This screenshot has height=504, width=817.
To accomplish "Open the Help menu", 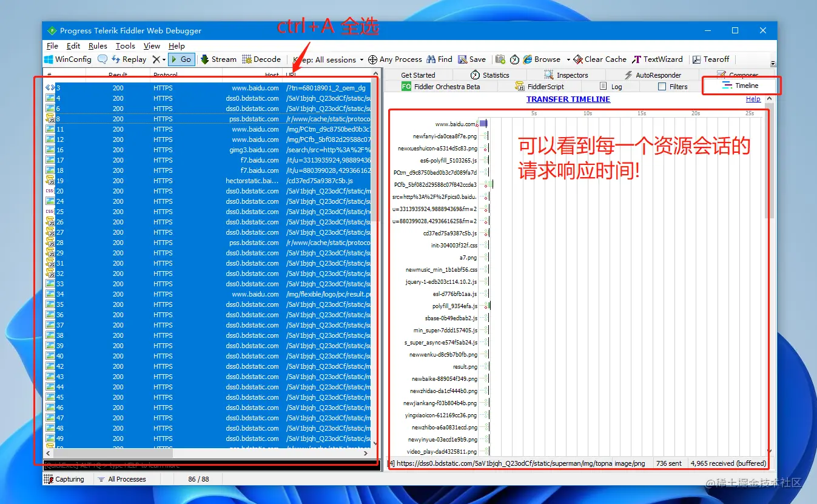I will [177, 45].
